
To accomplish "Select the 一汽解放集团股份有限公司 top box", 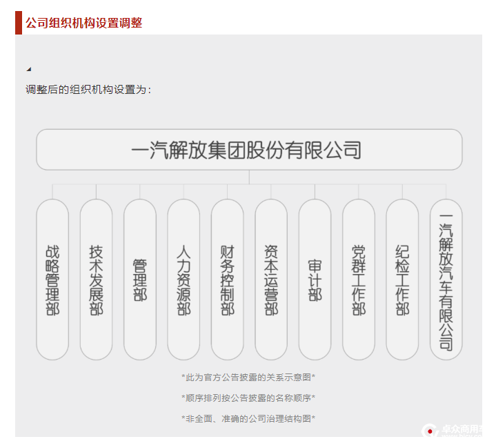I will (x=249, y=149).
